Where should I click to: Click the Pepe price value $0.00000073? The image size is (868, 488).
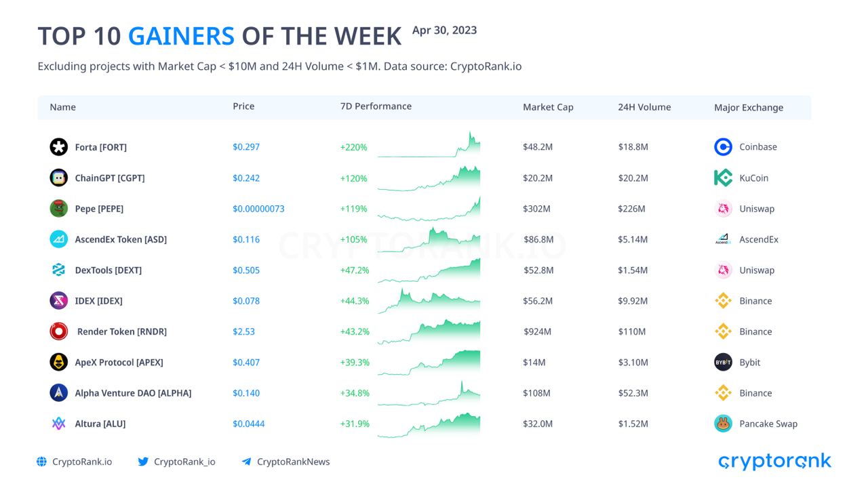pyautogui.click(x=258, y=209)
